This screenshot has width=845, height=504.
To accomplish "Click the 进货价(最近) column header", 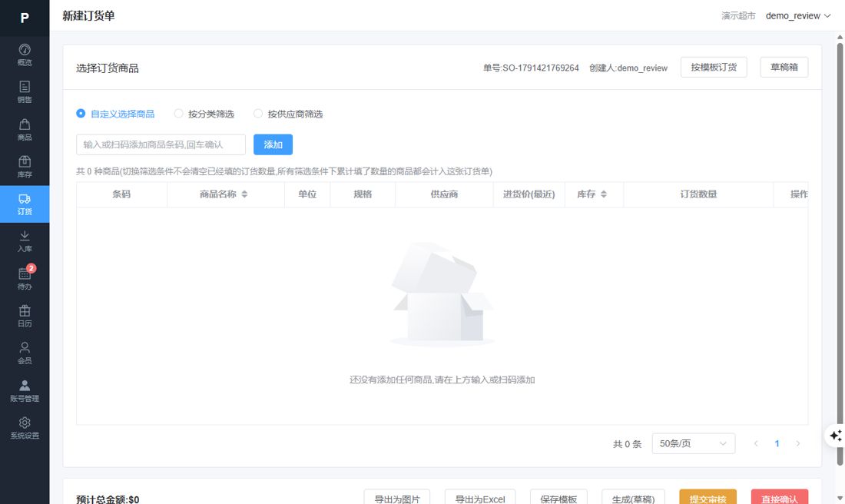I will tap(529, 194).
